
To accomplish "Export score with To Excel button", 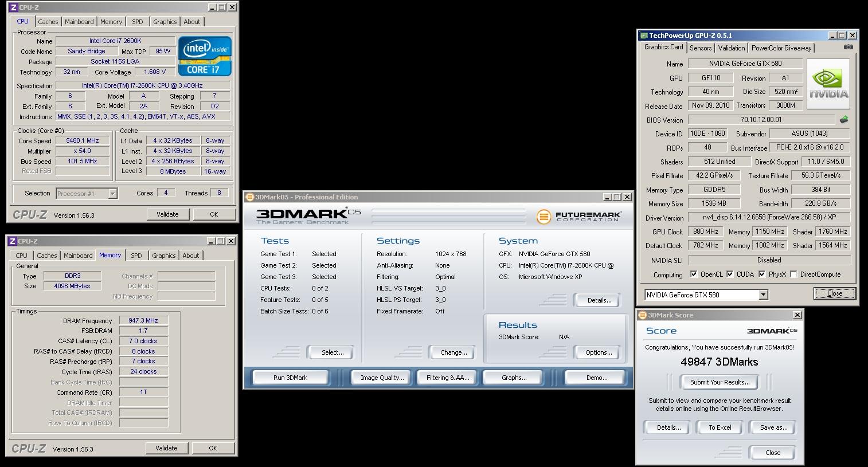I will (x=720, y=427).
